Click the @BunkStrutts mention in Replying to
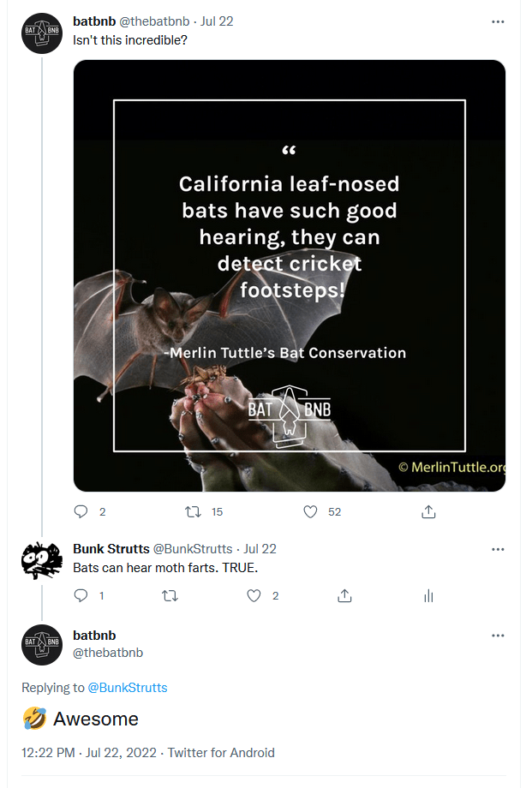 (x=128, y=688)
